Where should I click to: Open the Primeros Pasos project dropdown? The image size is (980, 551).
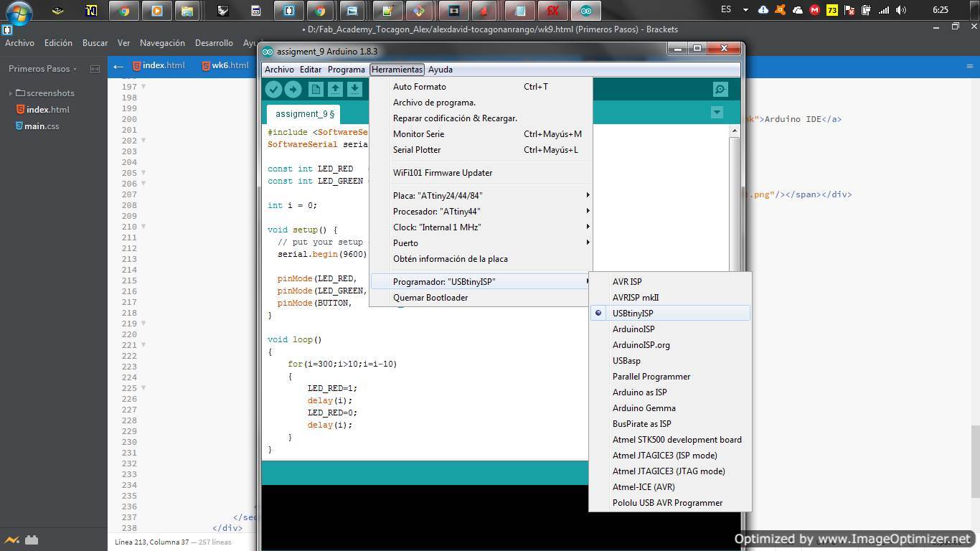pyautogui.click(x=42, y=69)
